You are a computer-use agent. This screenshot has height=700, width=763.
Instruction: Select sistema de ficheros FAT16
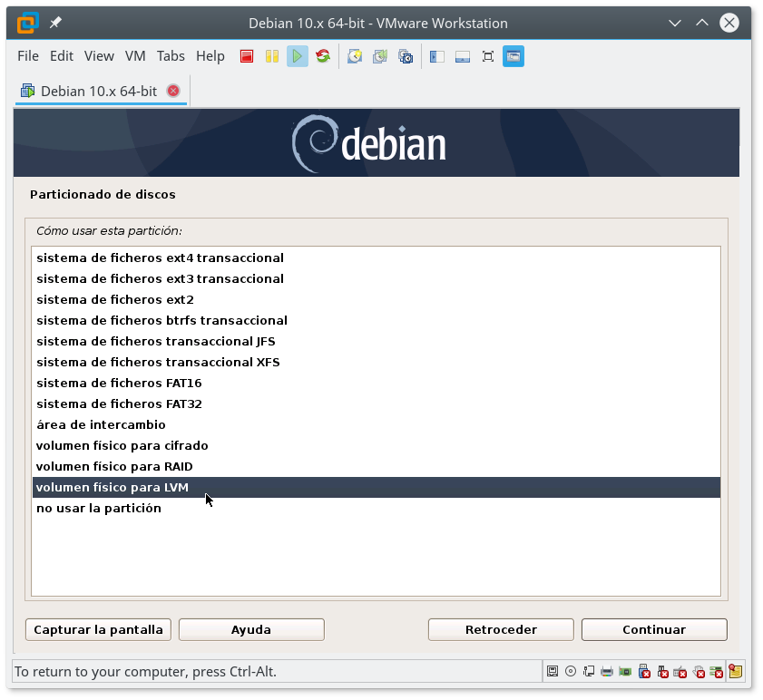click(377, 384)
